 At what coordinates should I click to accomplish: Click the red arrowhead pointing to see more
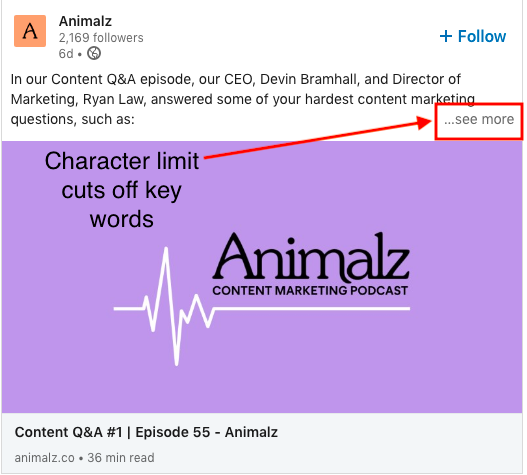click(x=423, y=122)
